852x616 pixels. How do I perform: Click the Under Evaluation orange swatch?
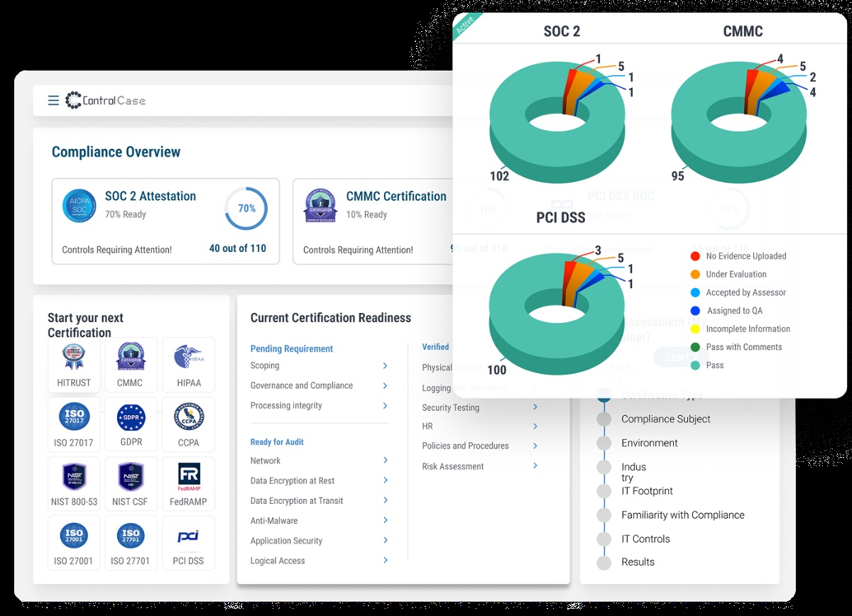tap(695, 274)
